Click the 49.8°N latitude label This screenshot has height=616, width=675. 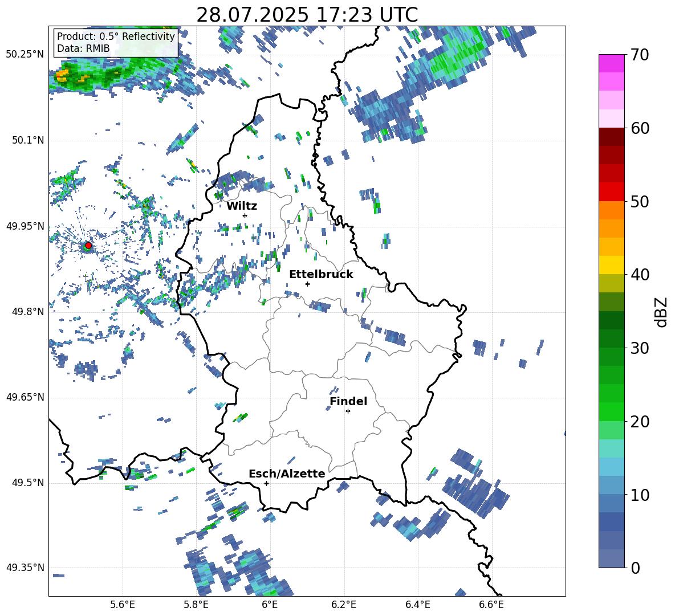[28, 312]
